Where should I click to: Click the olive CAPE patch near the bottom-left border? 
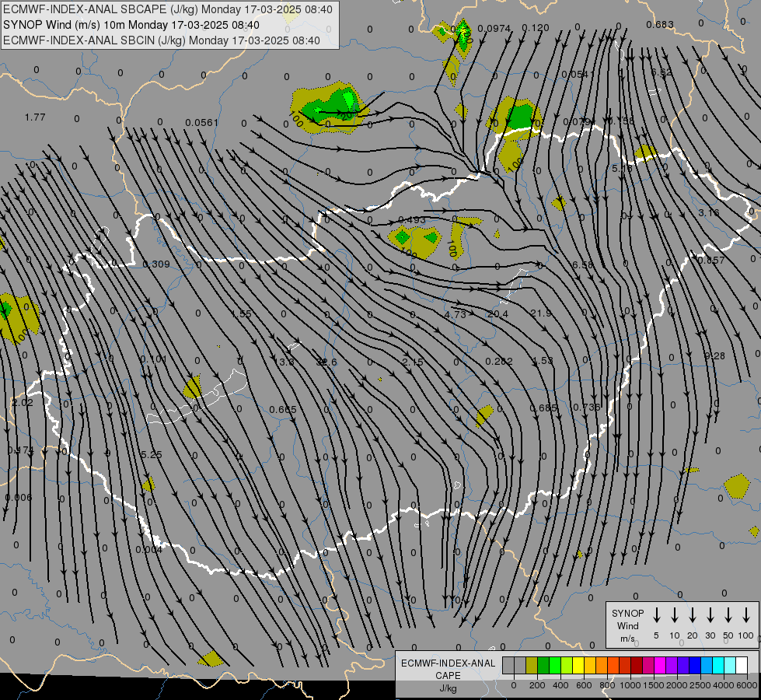tap(211, 660)
